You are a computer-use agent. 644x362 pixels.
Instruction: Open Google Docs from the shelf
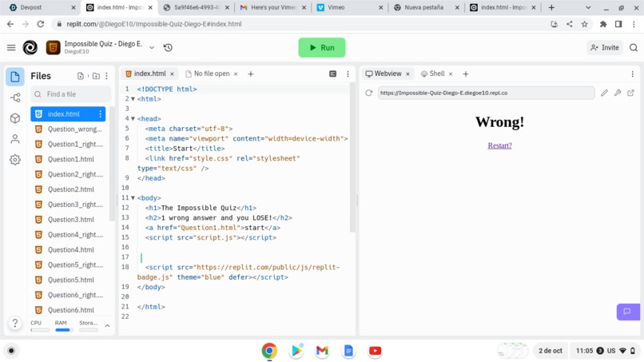[348, 351]
